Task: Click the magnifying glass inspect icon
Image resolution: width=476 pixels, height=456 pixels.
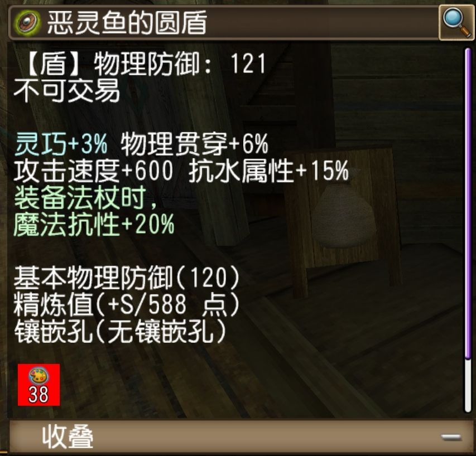Action: tap(456, 22)
